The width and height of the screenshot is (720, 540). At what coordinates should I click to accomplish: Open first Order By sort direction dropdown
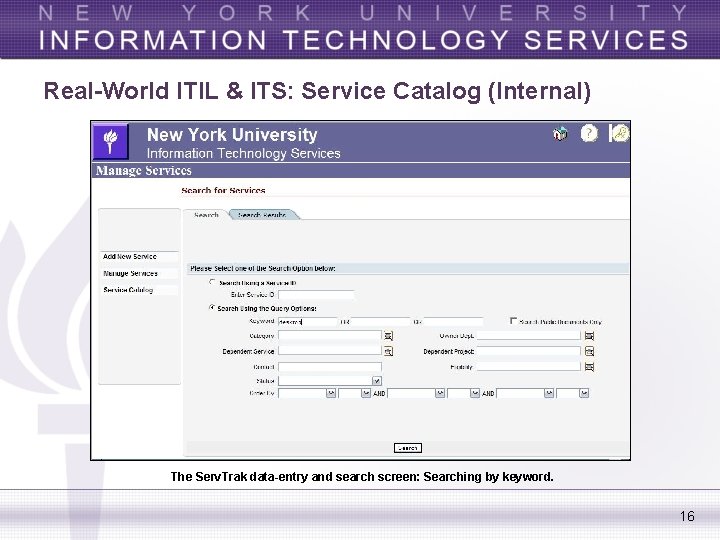tap(366, 394)
